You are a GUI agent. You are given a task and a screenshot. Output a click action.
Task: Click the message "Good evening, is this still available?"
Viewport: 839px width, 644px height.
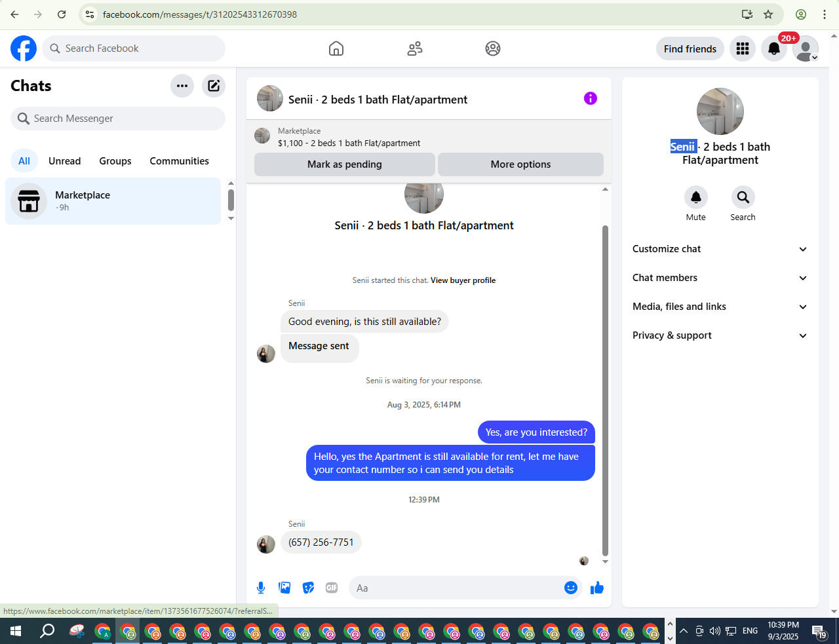364,322
